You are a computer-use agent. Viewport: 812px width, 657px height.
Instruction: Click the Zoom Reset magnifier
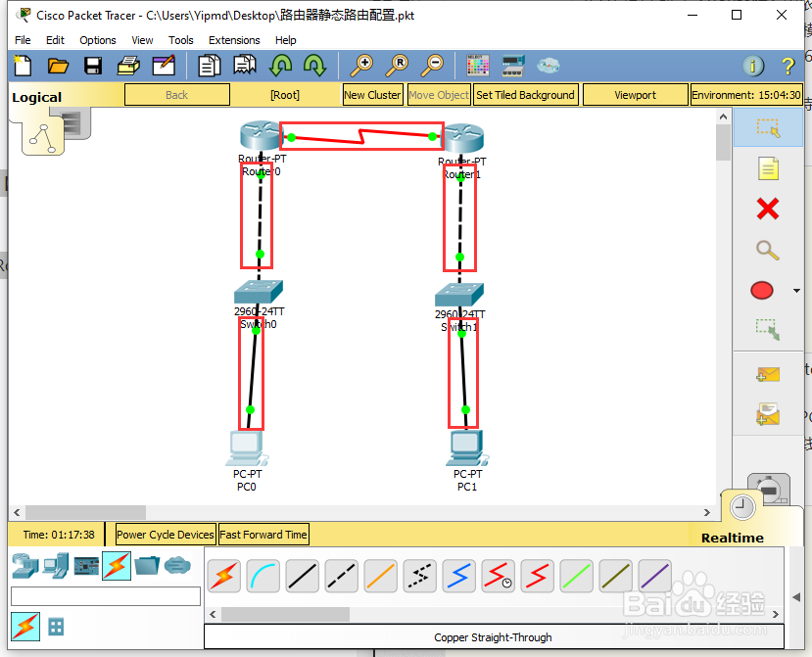click(x=397, y=66)
